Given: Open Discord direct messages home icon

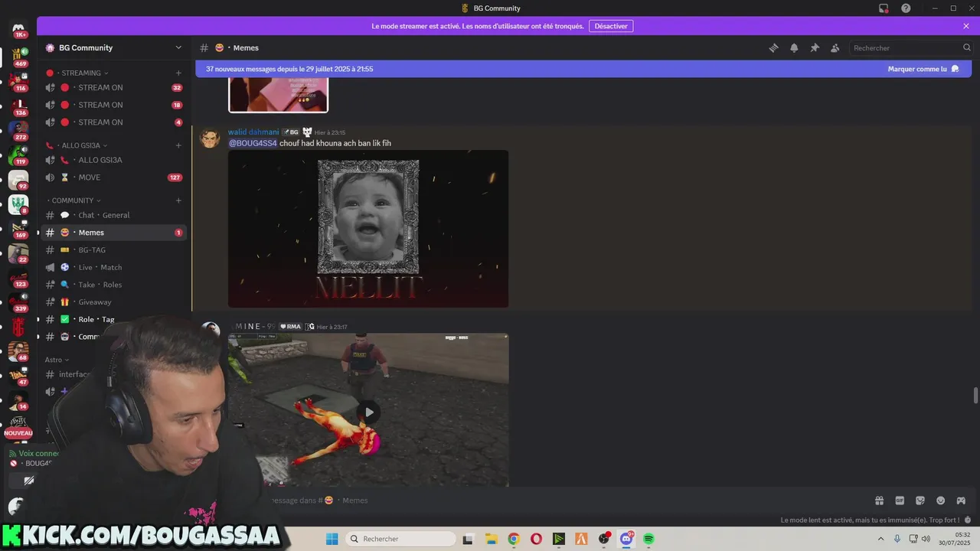Looking at the screenshot, I should [x=18, y=30].
